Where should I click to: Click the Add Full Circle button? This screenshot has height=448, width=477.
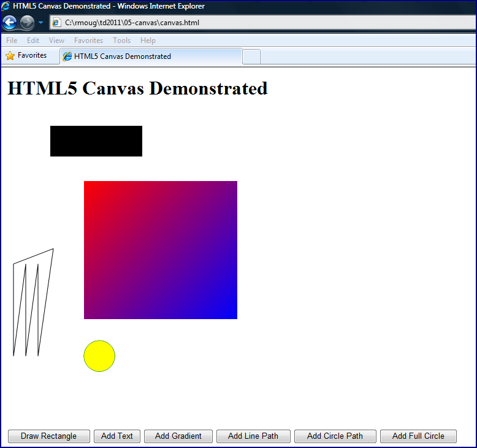(x=418, y=436)
